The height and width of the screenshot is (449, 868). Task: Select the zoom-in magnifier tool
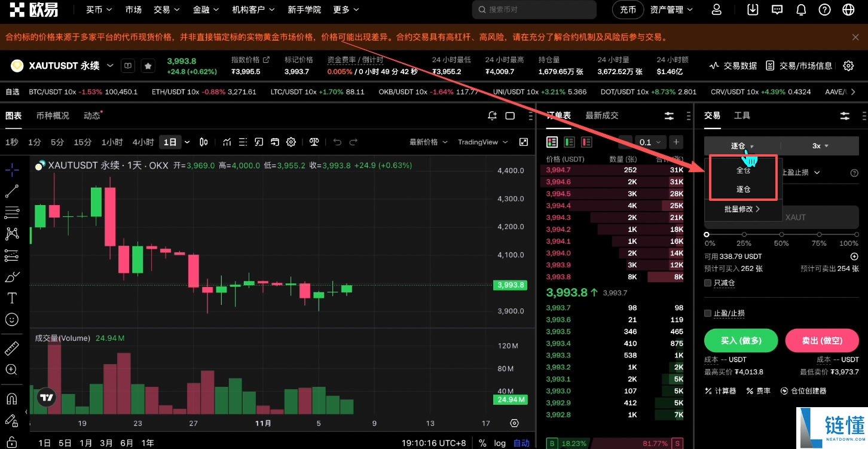pos(12,369)
